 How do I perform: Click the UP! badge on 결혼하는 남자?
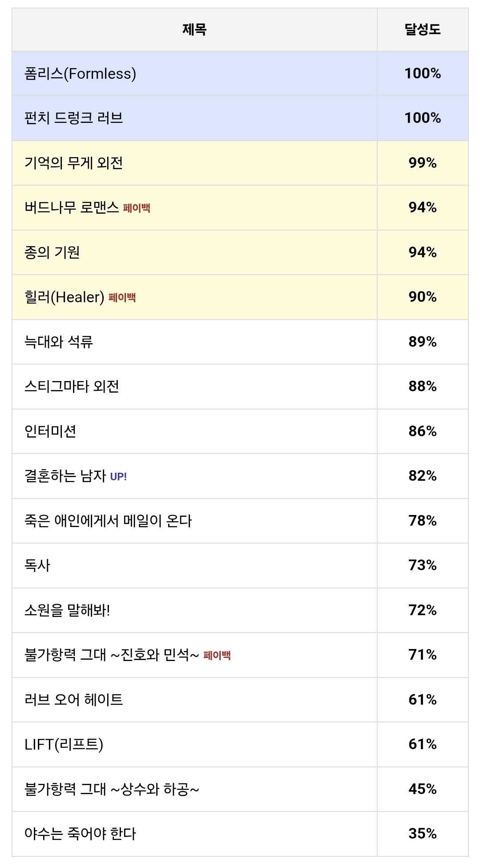118,477
